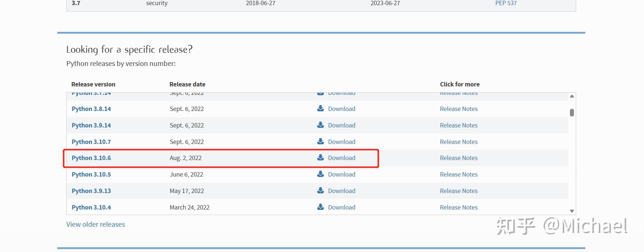View Release Notes for Python 3.10.6
This screenshot has width=644, height=252.
[459, 158]
